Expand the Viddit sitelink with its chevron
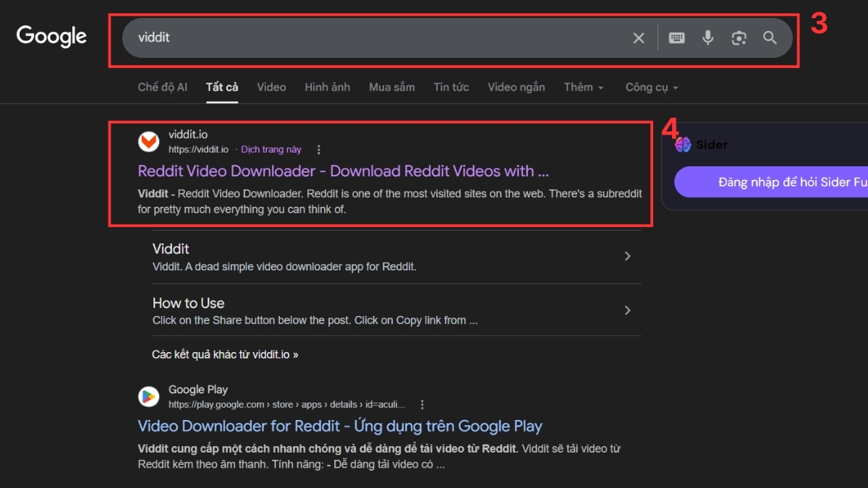Image resolution: width=868 pixels, height=488 pixels. pos(627,256)
